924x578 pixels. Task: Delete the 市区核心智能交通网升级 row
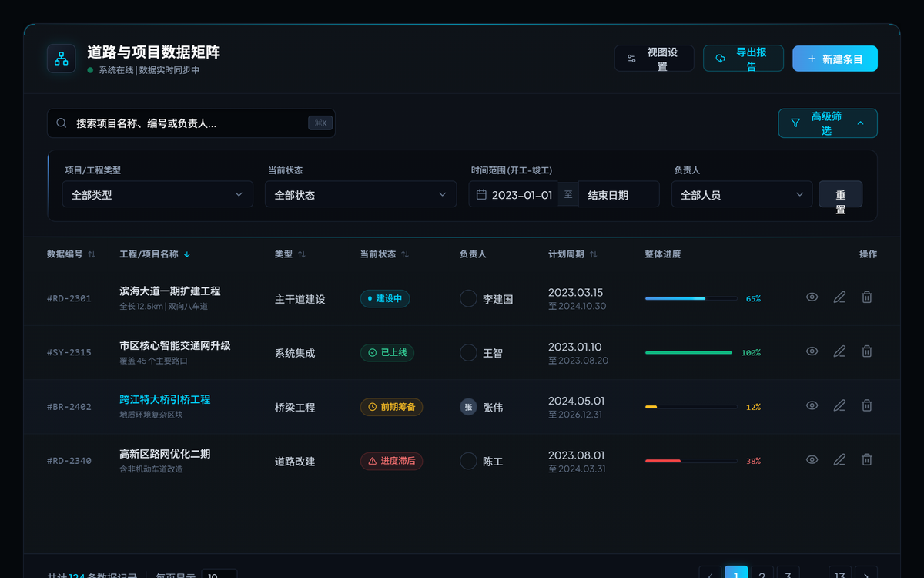point(867,351)
